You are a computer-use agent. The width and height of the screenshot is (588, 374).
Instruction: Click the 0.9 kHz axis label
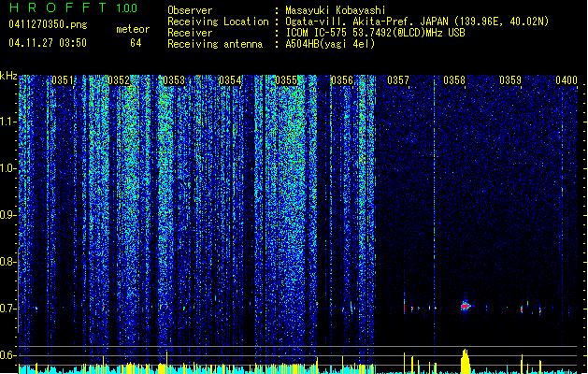8,215
